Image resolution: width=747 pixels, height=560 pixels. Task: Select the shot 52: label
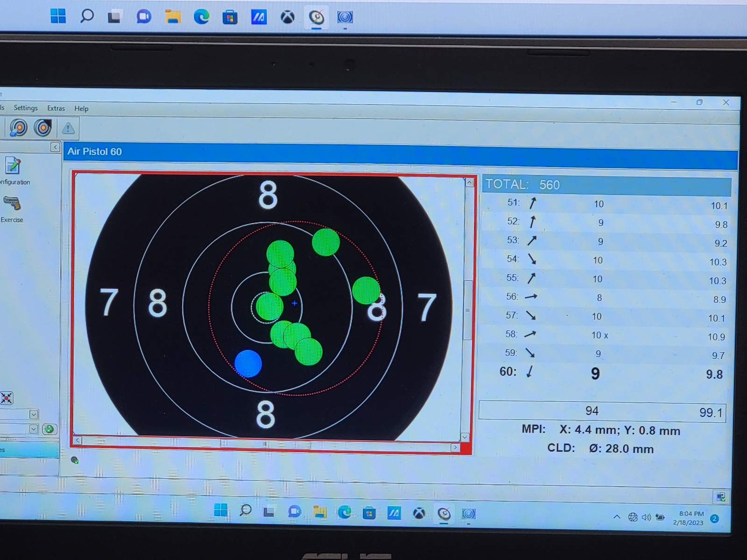[513, 221]
